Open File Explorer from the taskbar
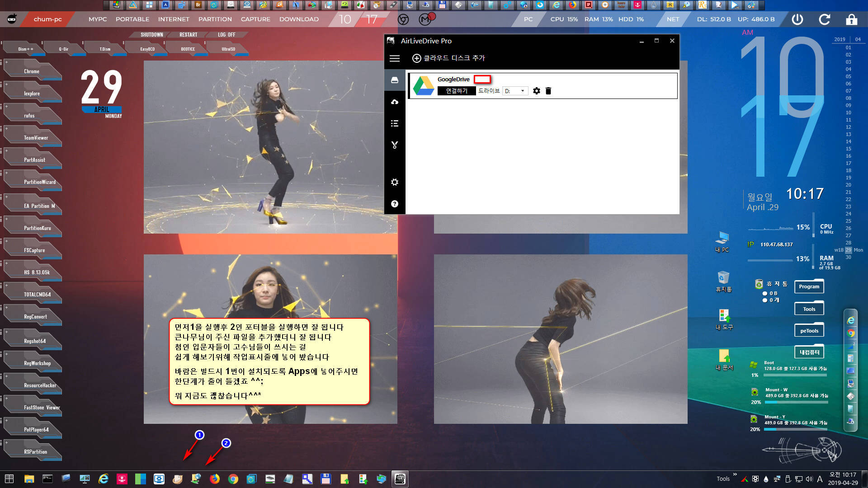The width and height of the screenshot is (868, 488). point(29,479)
